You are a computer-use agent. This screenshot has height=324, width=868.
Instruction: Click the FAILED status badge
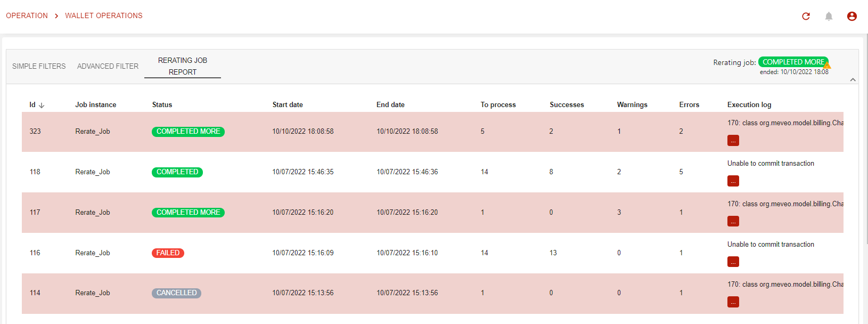coord(168,253)
